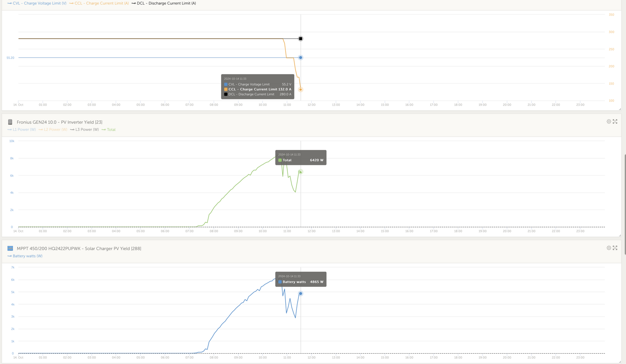The height and width of the screenshot is (364, 626).
Task: Click the 132.0 A CCL tooltip value
Action: [x=285, y=89]
